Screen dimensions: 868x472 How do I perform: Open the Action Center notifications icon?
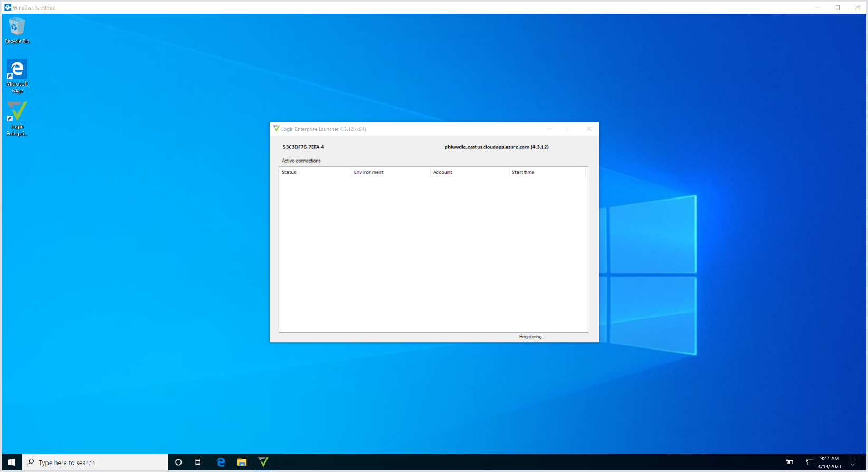(x=853, y=462)
